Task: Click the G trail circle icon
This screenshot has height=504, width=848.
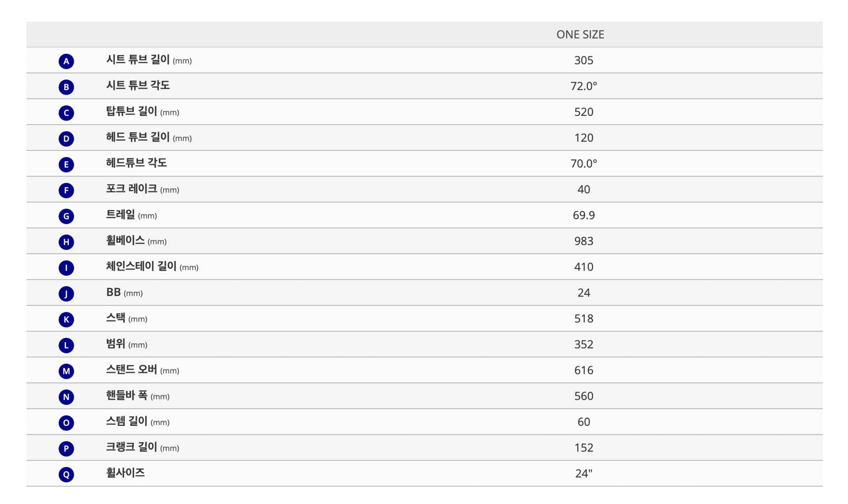Action: pyautogui.click(x=66, y=216)
